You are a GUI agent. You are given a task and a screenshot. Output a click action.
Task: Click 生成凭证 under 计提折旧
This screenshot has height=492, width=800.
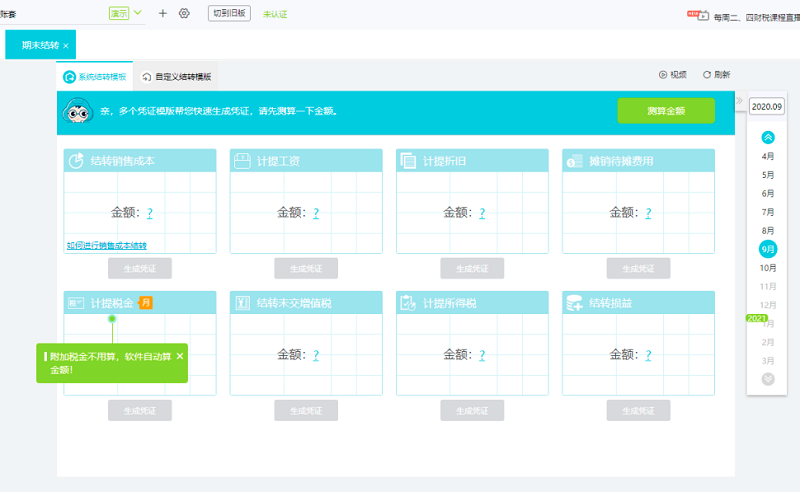point(472,268)
